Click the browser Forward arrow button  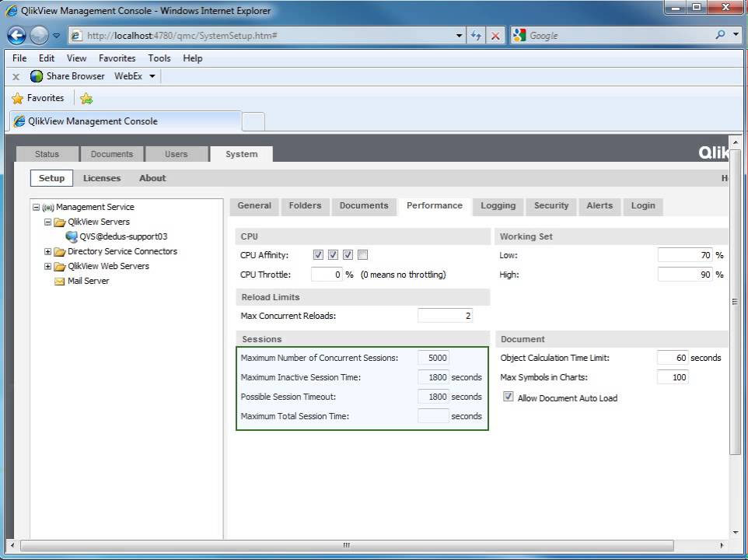(39, 35)
